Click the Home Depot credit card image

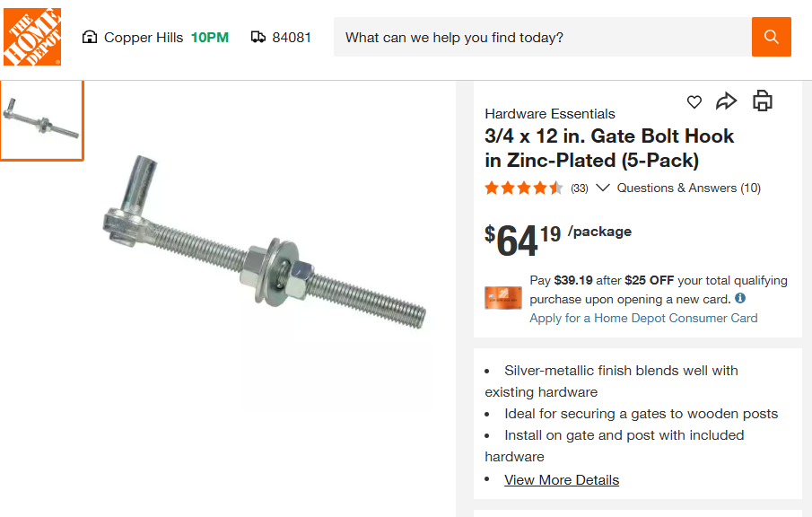(502, 299)
